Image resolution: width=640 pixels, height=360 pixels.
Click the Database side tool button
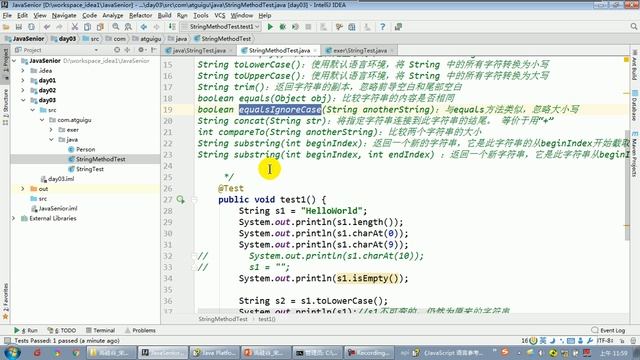pos(635,105)
